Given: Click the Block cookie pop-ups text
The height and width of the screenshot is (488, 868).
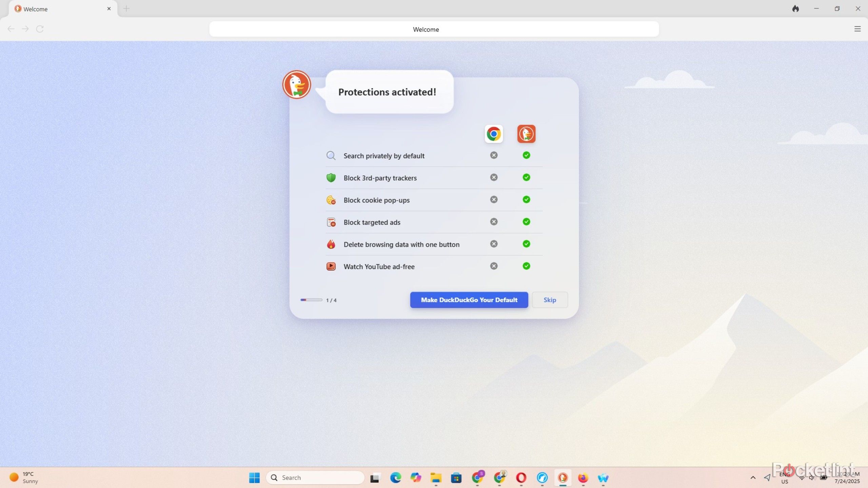Looking at the screenshot, I should (x=376, y=200).
